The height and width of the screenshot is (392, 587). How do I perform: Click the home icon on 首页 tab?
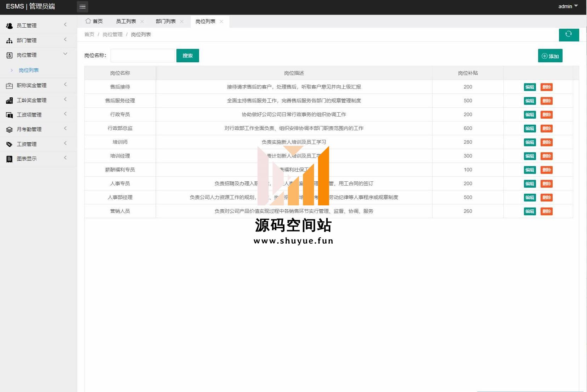click(88, 21)
